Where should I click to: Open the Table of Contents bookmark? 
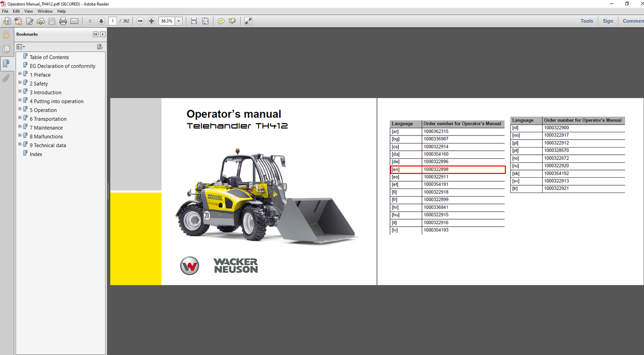(x=49, y=57)
